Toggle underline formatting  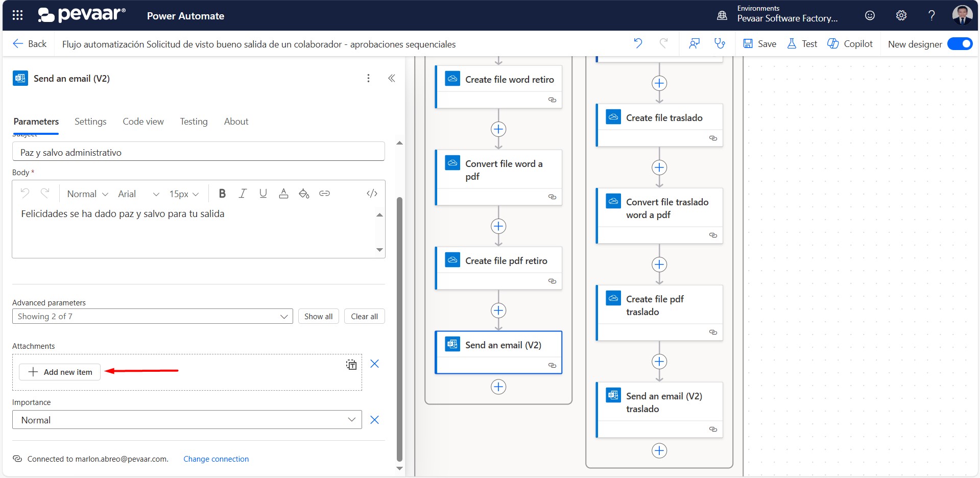[x=263, y=194]
